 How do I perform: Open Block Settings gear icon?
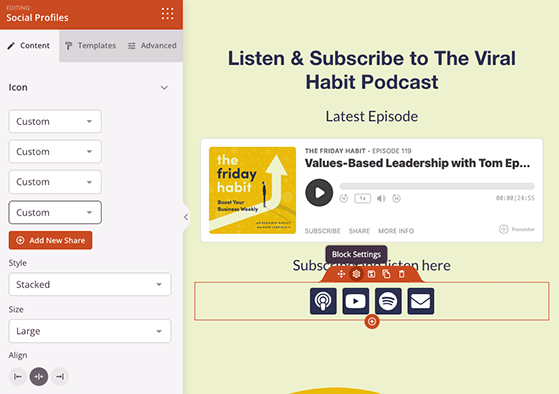(356, 274)
